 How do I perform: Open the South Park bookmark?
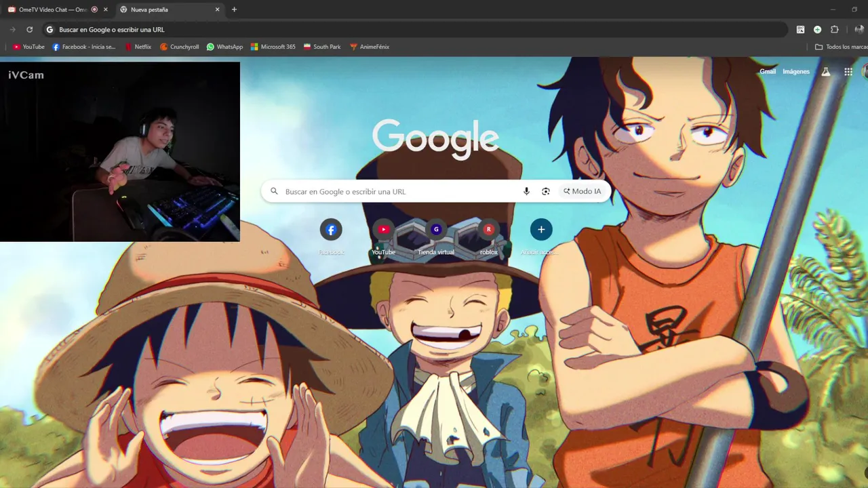322,47
